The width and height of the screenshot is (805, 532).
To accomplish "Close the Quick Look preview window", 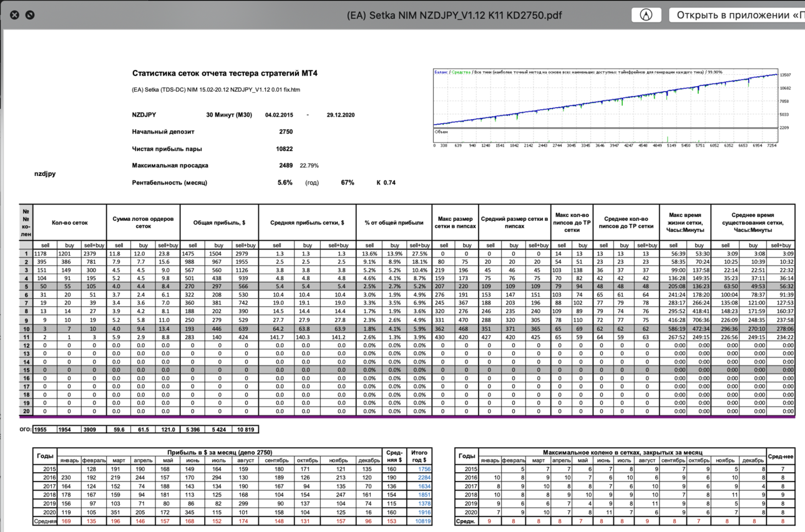I will click(14, 15).
